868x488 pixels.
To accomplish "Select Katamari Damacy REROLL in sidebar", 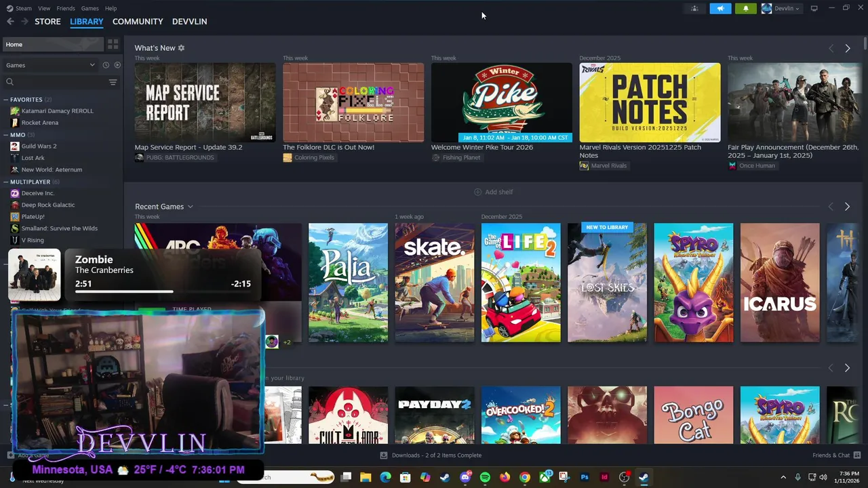I will coord(58,111).
